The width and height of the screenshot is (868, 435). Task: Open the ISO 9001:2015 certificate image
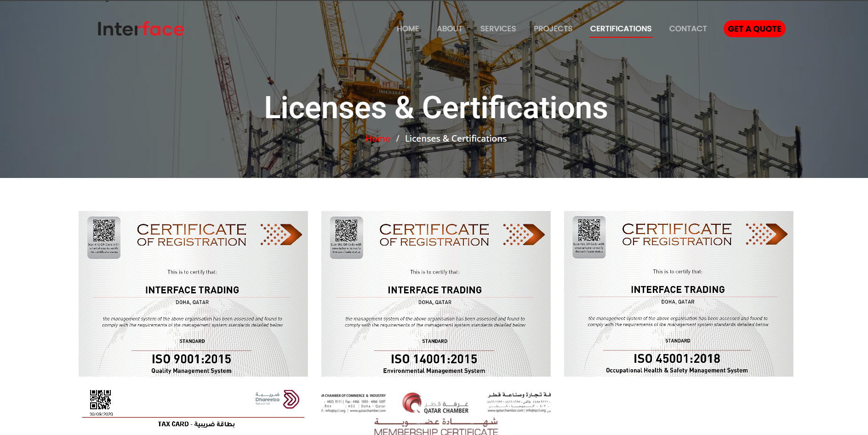click(193, 294)
